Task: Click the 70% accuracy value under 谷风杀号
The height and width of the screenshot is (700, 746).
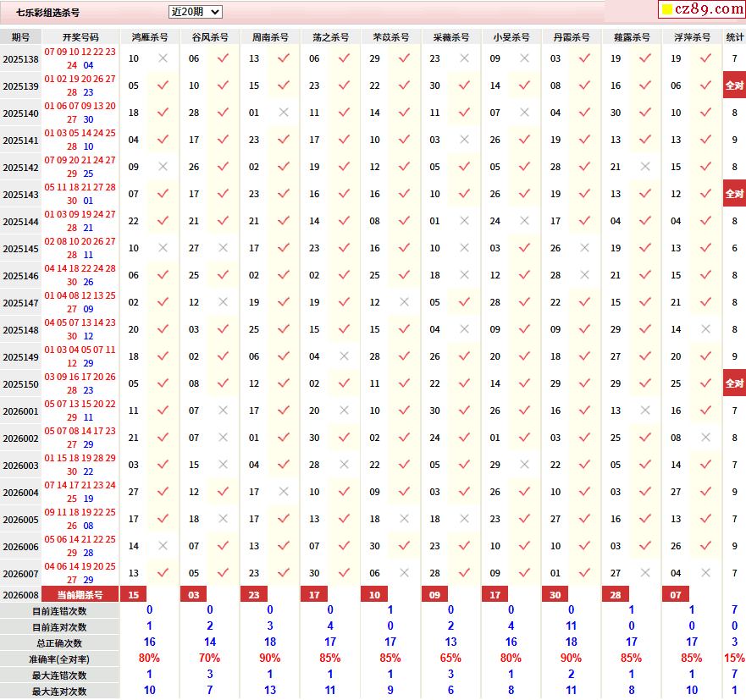Action: click(x=209, y=659)
